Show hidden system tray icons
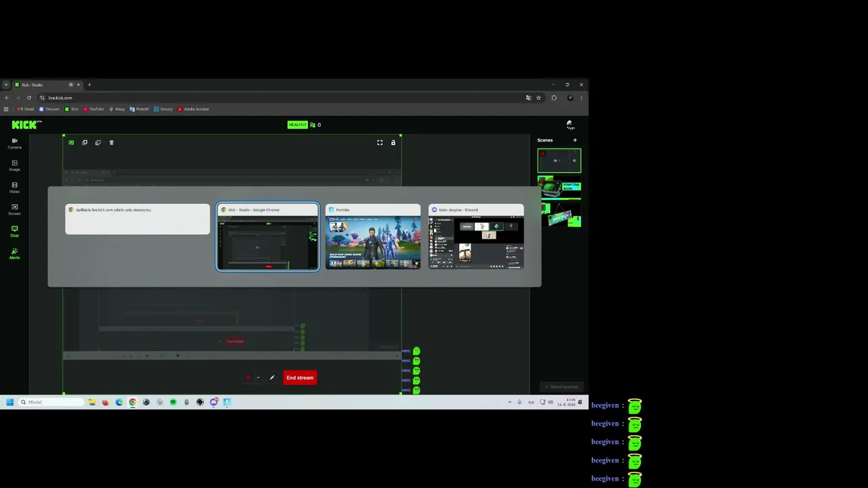Image resolution: width=868 pixels, height=488 pixels. (510, 402)
